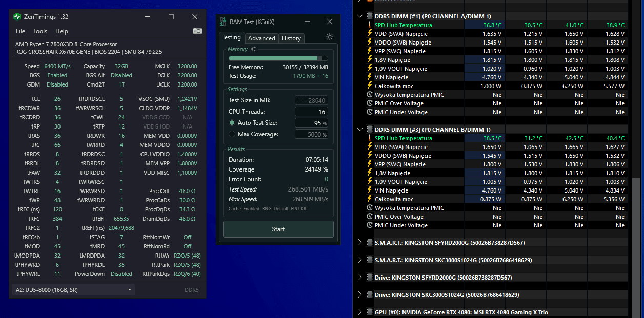
Task: Click the Start button in RAM Test
Action: 278,229
